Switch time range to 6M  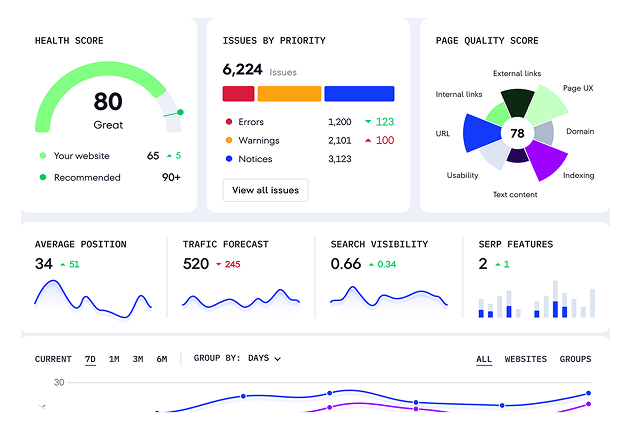[x=161, y=359]
